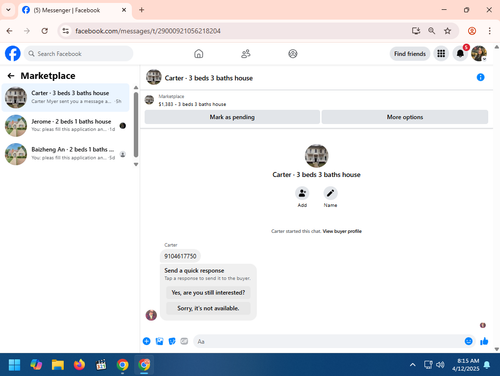Click the Name edit pencil icon
Screen dimensions: 500x376
click(330, 193)
